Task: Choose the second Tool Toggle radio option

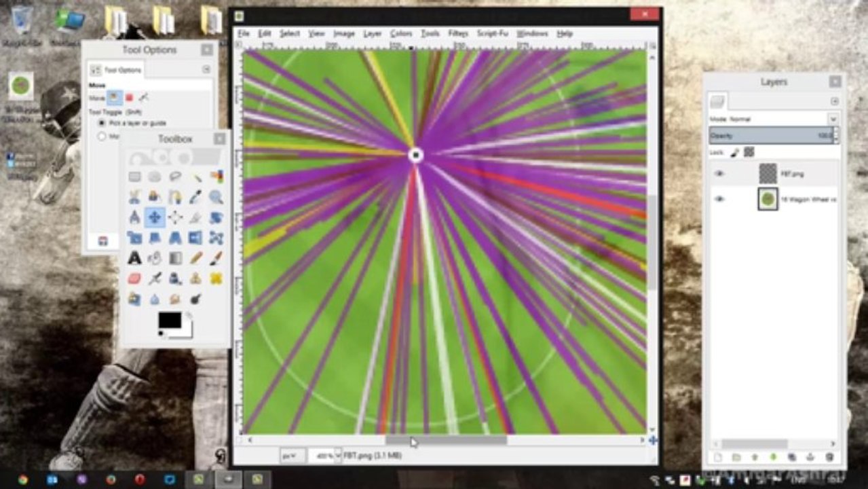Action: pyautogui.click(x=102, y=137)
